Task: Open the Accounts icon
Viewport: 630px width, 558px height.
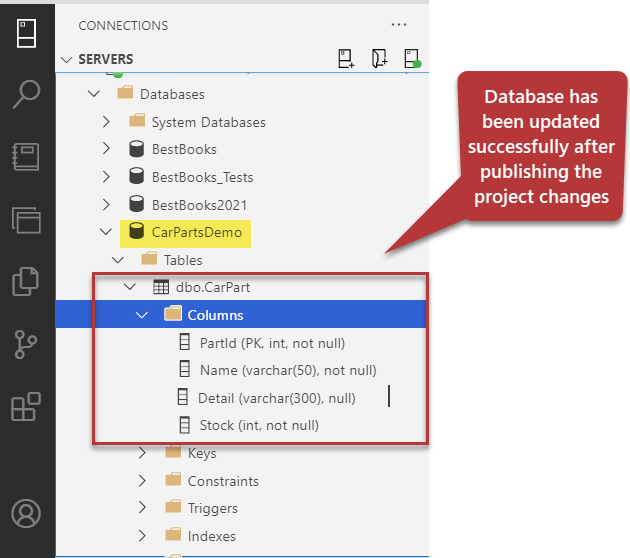Action: [27, 514]
